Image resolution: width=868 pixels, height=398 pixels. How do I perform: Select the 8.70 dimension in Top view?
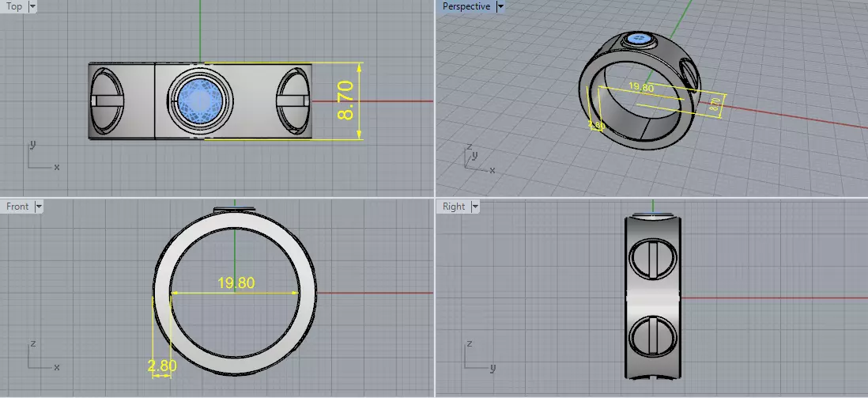point(345,100)
